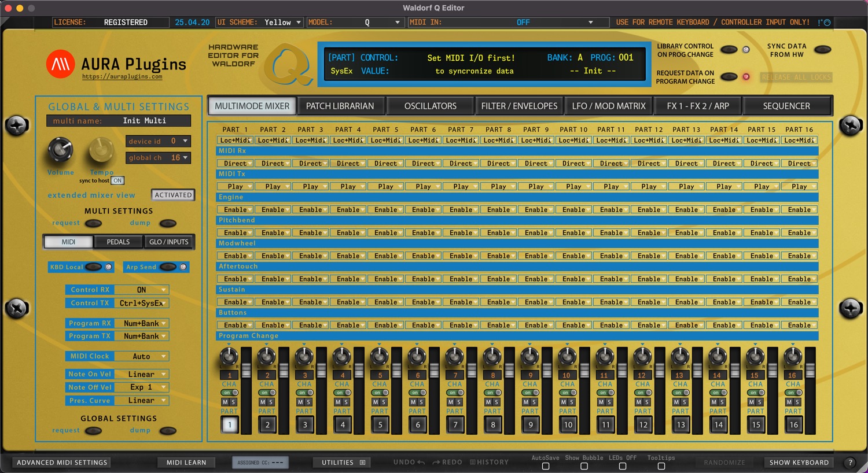Switch off channel 4 on toggle
The image size is (868, 473).
click(x=343, y=393)
